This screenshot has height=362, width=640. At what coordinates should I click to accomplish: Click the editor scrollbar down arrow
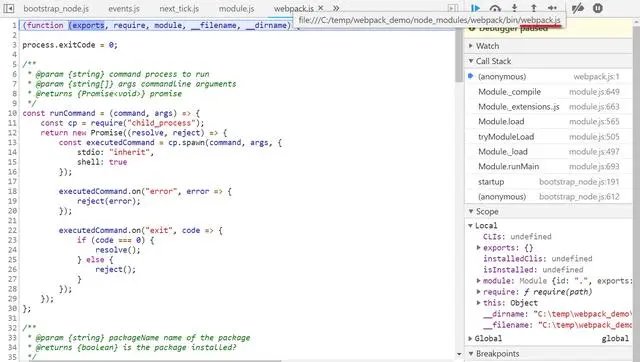coord(459,354)
